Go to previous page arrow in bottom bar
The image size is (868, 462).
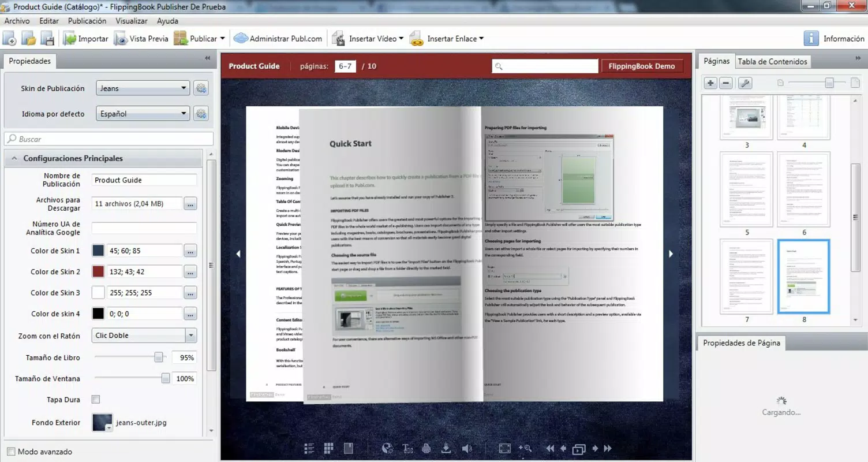[563, 448]
